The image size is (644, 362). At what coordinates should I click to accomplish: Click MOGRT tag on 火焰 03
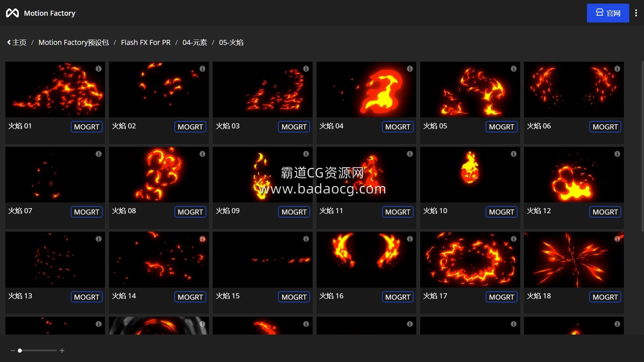294,127
